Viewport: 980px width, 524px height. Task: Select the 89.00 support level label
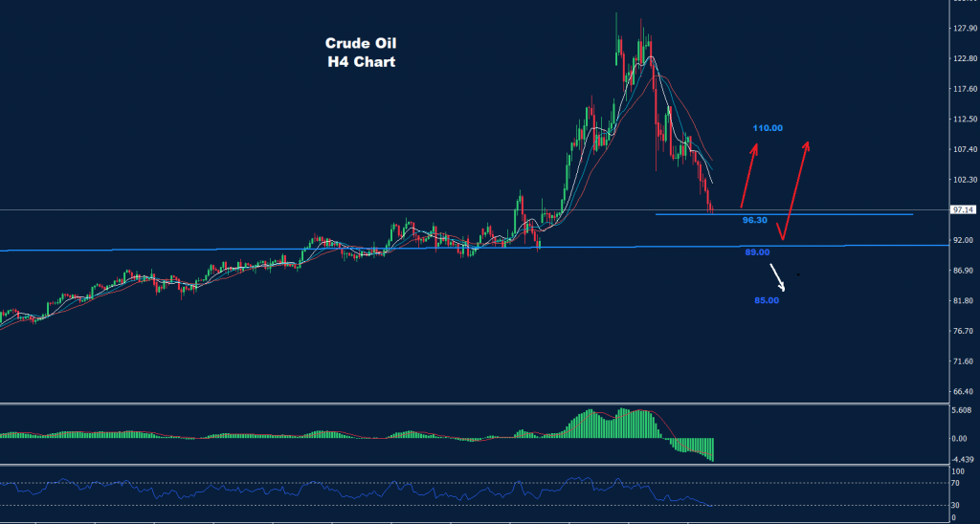(757, 252)
